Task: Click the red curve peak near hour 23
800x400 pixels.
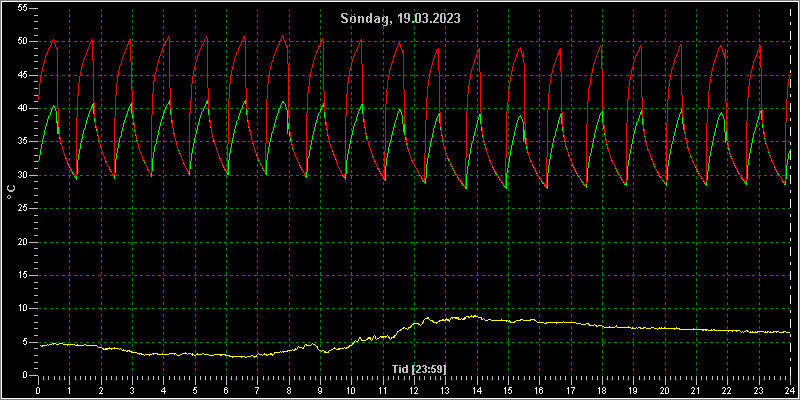Action: click(760, 45)
